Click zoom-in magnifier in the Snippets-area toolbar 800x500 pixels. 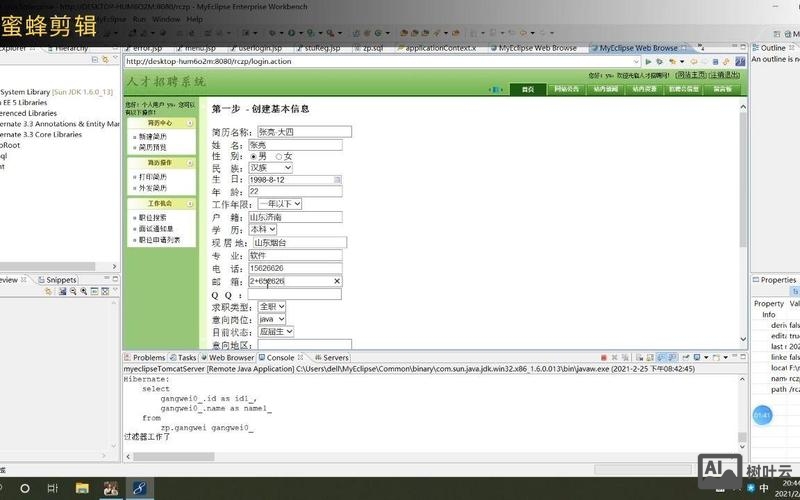[84, 291]
